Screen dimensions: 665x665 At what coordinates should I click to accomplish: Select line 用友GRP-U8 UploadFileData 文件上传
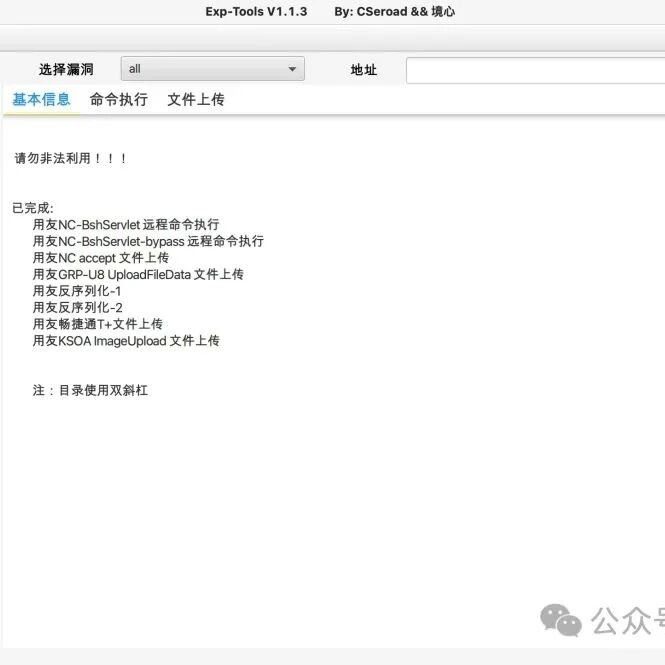(x=138, y=274)
